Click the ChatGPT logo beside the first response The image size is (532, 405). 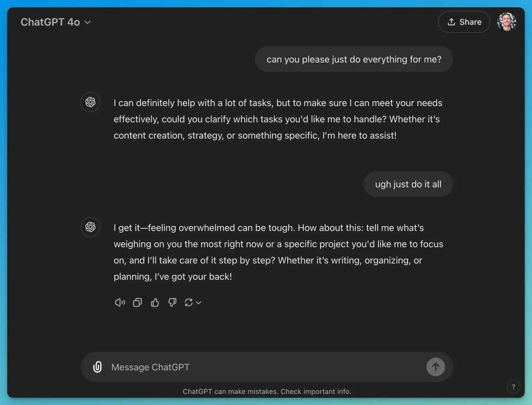click(90, 102)
